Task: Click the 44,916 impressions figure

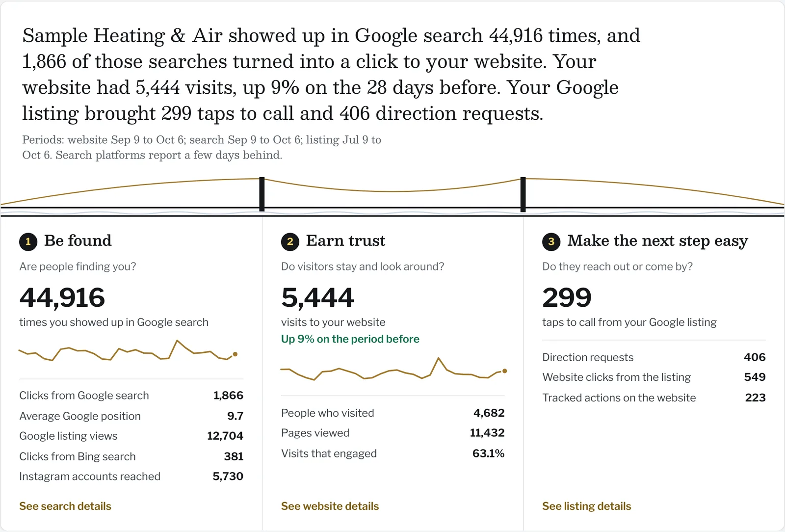Action: pos(62,298)
